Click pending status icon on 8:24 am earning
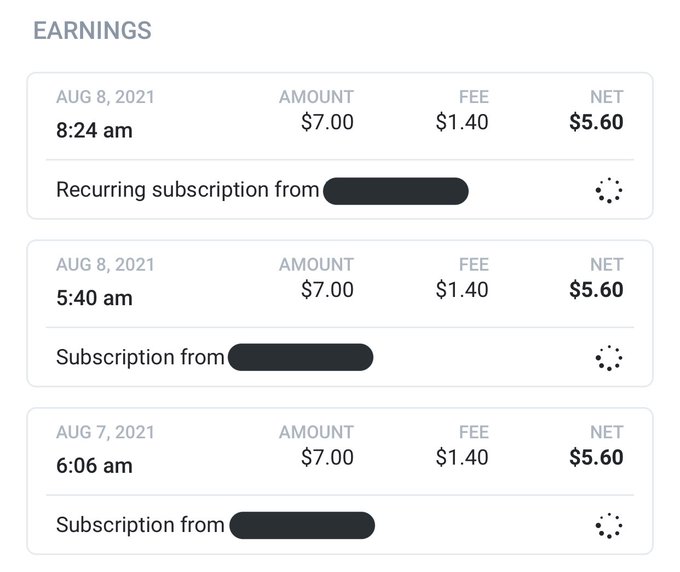 (609, 190)
